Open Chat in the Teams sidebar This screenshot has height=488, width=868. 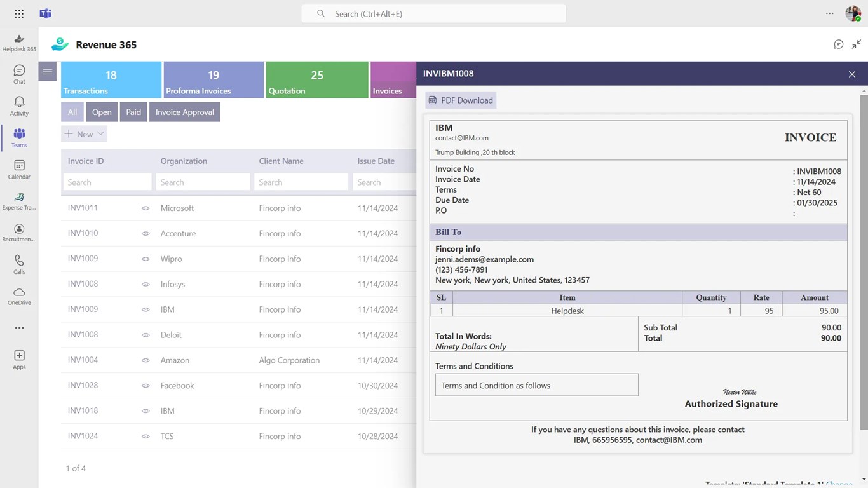[19, 74]
